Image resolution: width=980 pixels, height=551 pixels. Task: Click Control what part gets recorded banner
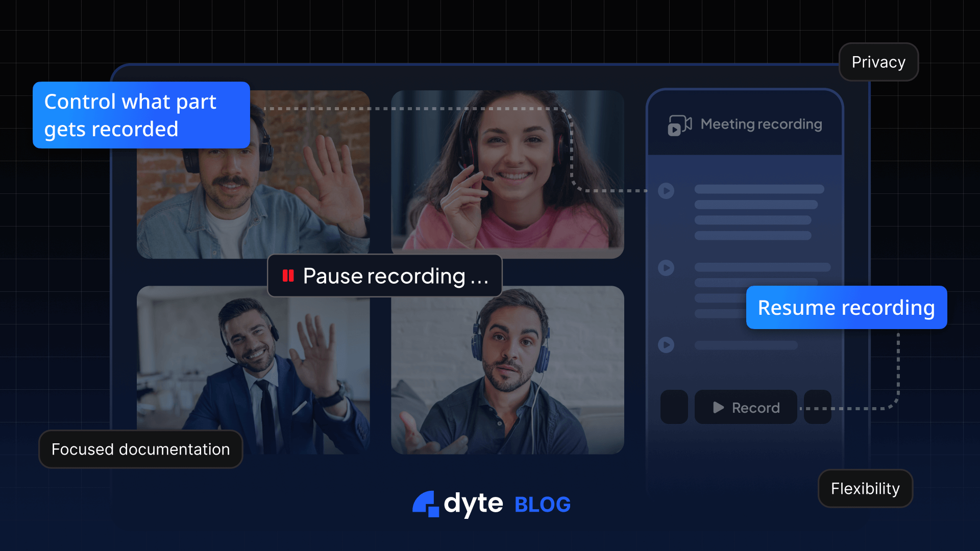(x=141, y=115)
